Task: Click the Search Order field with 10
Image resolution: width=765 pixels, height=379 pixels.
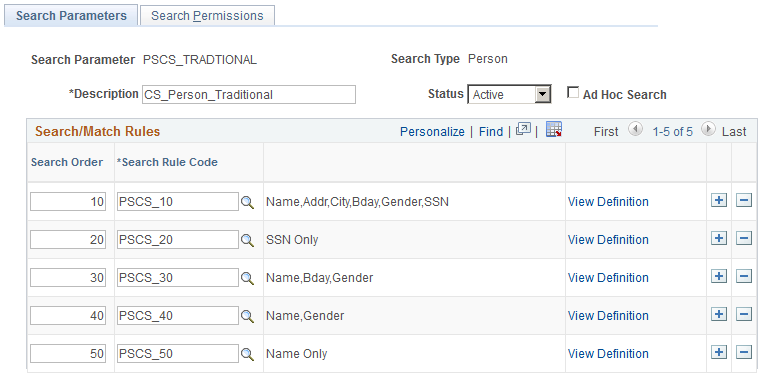Action: 68,201
